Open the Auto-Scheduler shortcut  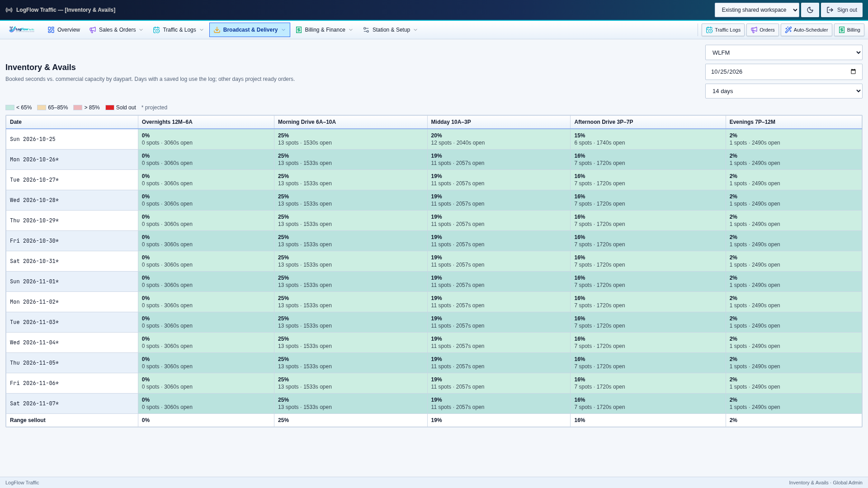point(806,30)
